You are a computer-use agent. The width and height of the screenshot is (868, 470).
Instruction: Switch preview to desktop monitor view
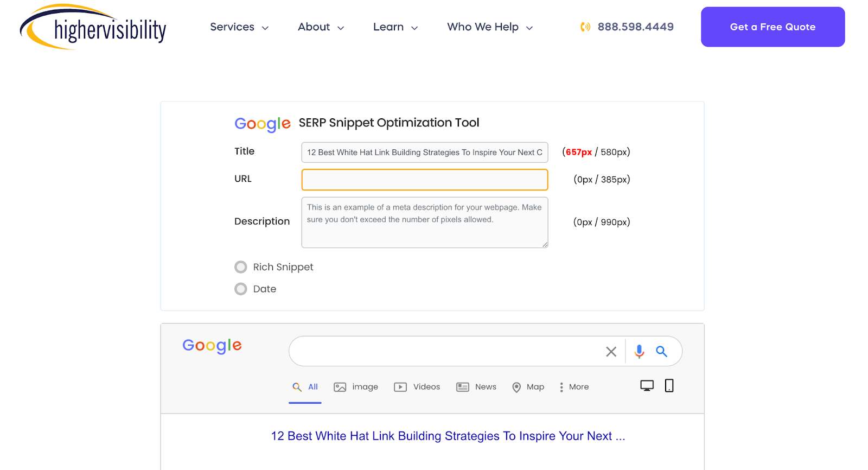click(647, 386)
